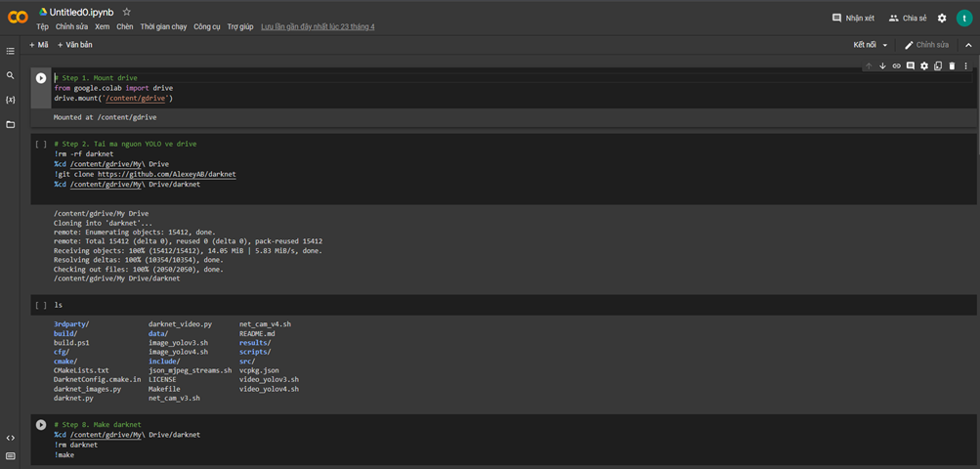Click 'Cloning into 'darknet'...' output line
The image size is (980, 469).
click(x=103, y=223)
